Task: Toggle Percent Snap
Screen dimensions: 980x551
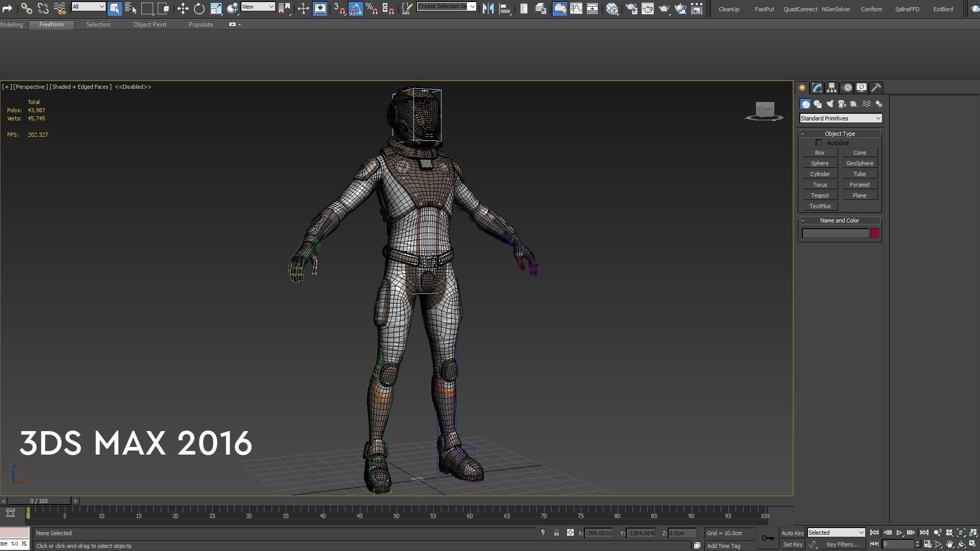Action: pos(372,8)
